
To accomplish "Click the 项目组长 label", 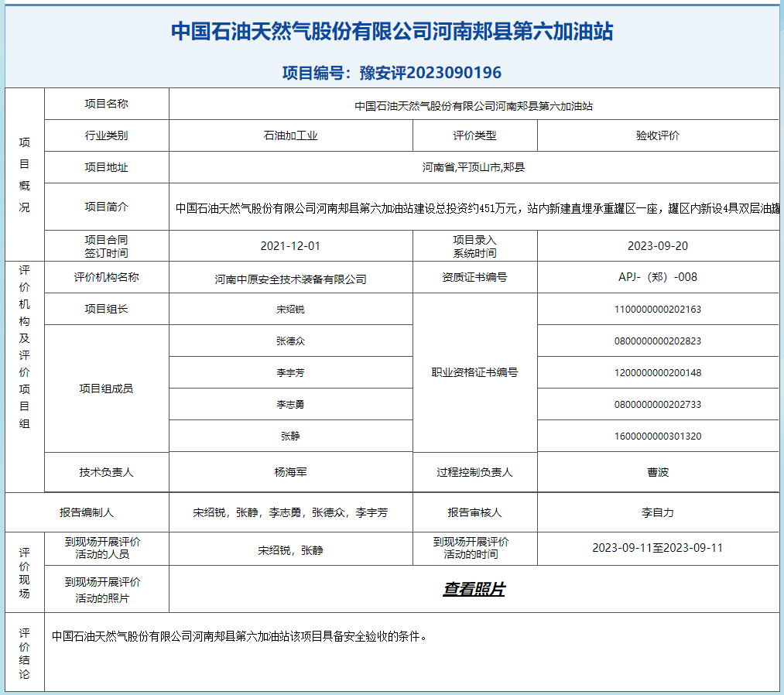I will point(107,309).
